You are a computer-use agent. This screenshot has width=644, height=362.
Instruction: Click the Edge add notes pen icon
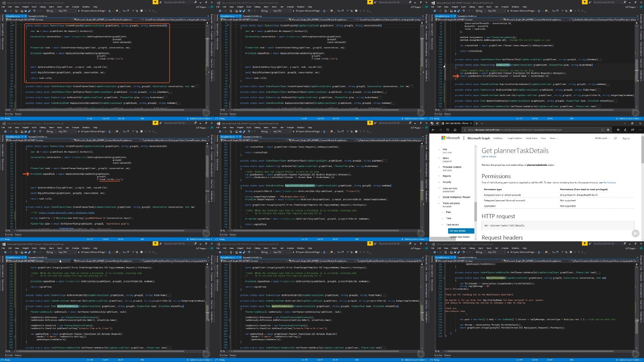[625, 130]
